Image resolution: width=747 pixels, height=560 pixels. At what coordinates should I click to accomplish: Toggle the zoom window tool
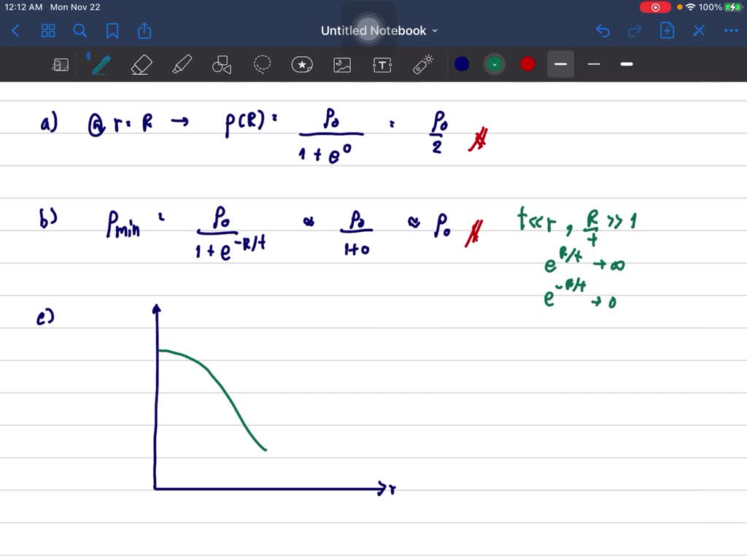point(61,65)
